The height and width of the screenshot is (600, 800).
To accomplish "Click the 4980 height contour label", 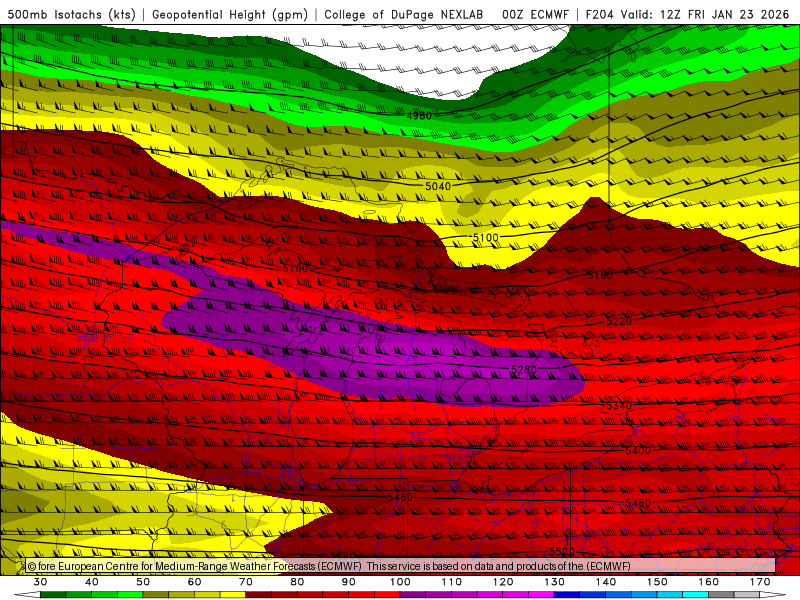I will [419, 116].
